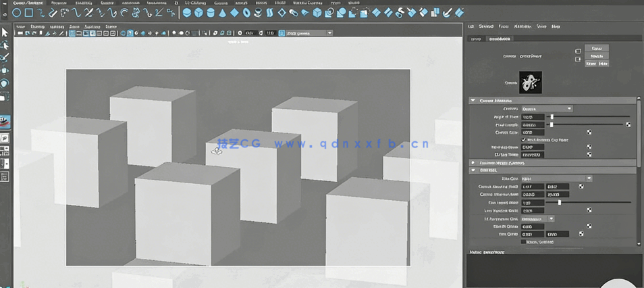
Task: Toggle Auto Render Clip Plane checkbox
Action: pyautogui.click(x=524, y=140)
